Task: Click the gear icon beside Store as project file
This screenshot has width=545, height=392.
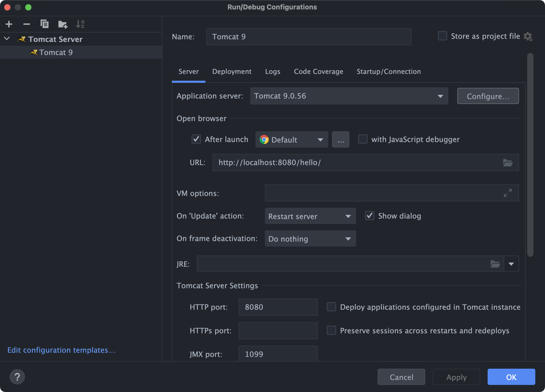Action: 528,36
